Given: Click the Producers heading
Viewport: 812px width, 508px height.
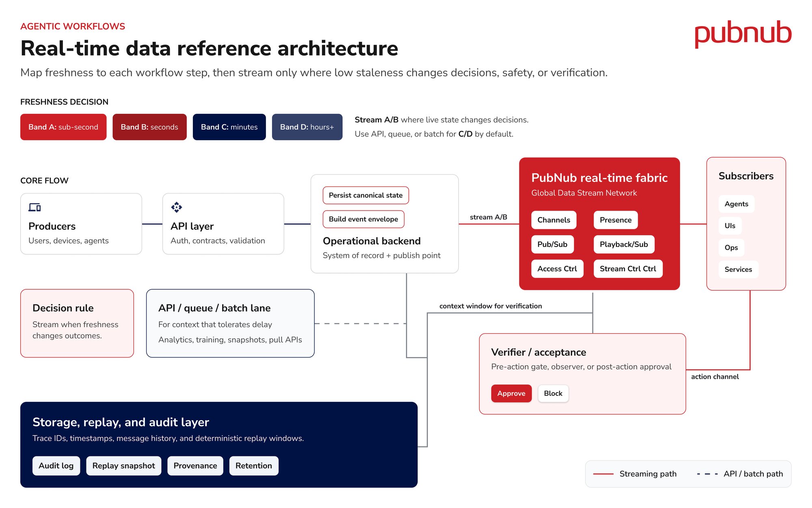Looking at the screenshot, I should [52, 226].
